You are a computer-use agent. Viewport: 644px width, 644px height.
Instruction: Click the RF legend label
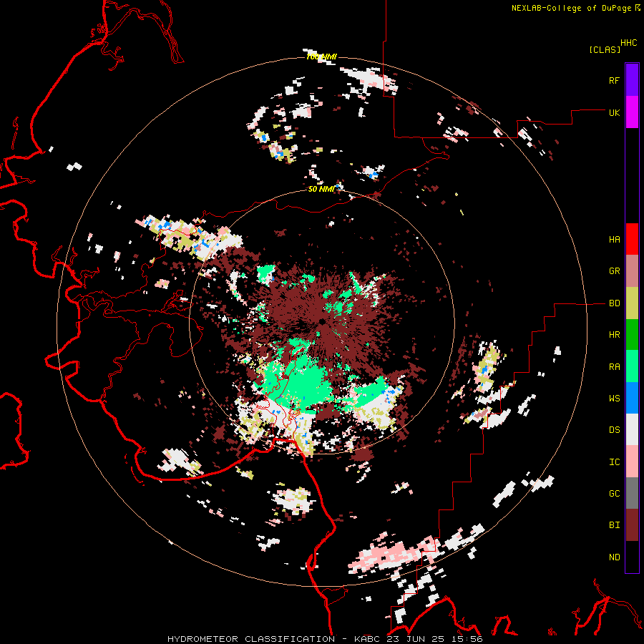point(614,80)
